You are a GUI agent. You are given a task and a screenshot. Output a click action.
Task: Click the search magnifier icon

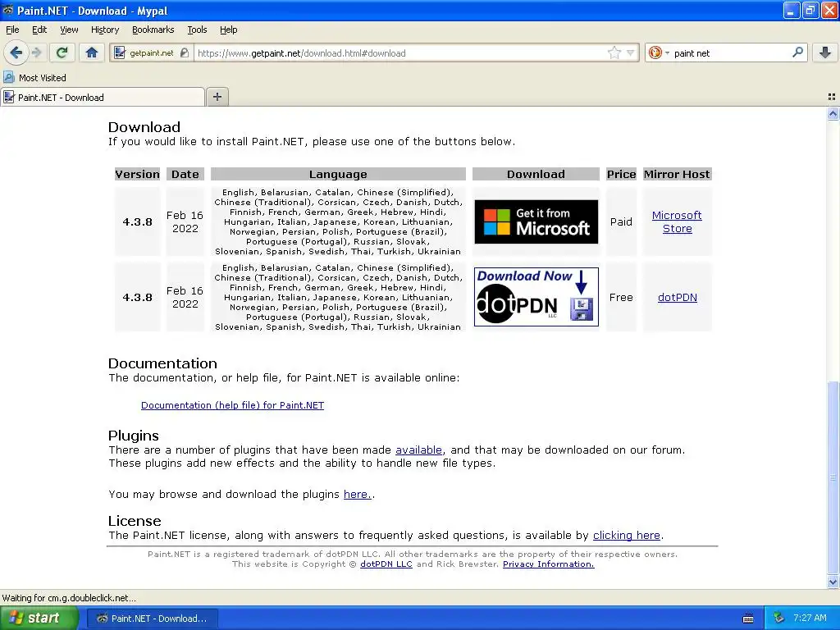pos(797,52)
